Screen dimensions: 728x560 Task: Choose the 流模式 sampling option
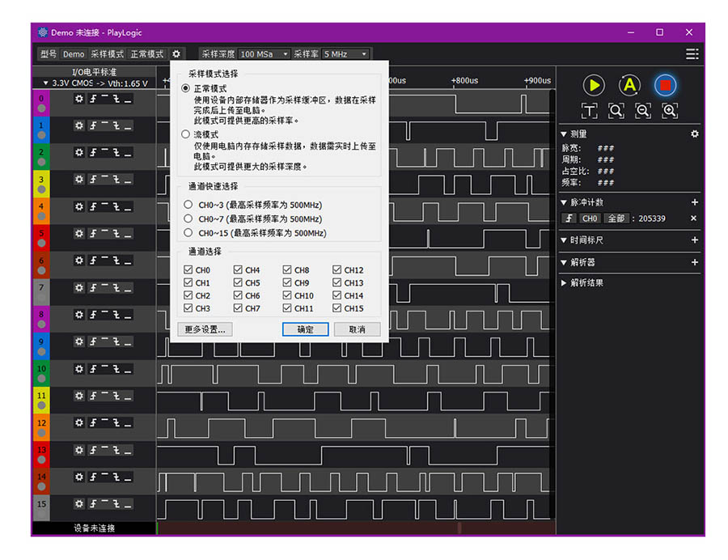click(x=187, y=134)
